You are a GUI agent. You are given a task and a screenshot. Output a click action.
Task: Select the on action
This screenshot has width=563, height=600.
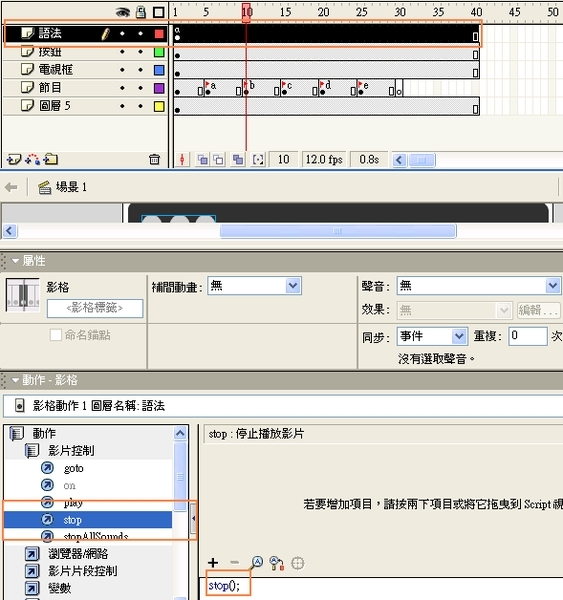69,486
